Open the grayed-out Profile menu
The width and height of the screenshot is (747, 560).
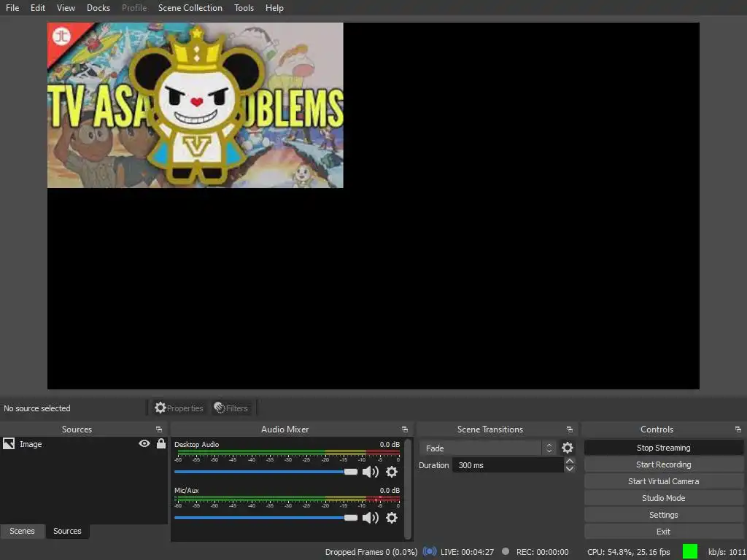pyautogui.click(x=134, y=7)
